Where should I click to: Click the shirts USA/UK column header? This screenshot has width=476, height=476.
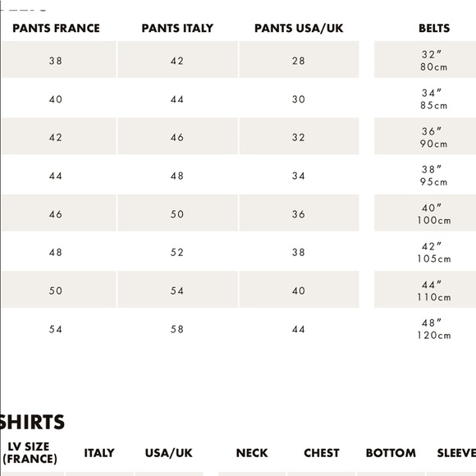169,453
